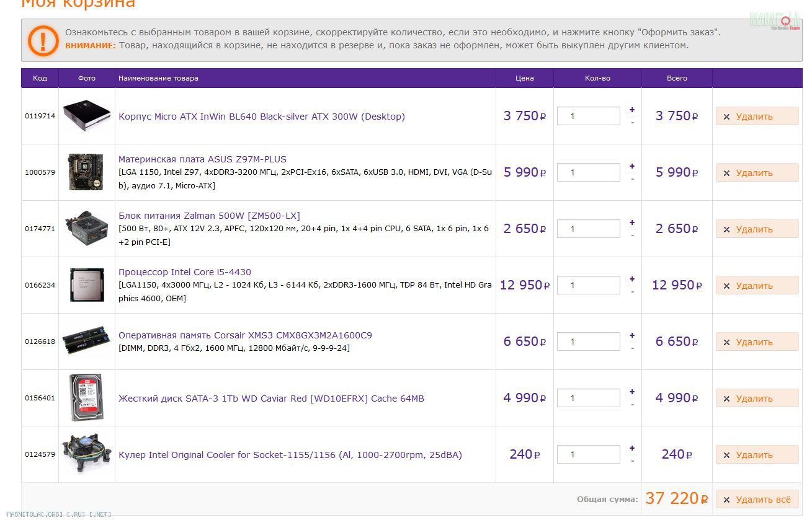The height and width of the screenshot is (520, 812).
Task: Click the Intel Core i5-4430 processor photo
Action: coord(87,284)
